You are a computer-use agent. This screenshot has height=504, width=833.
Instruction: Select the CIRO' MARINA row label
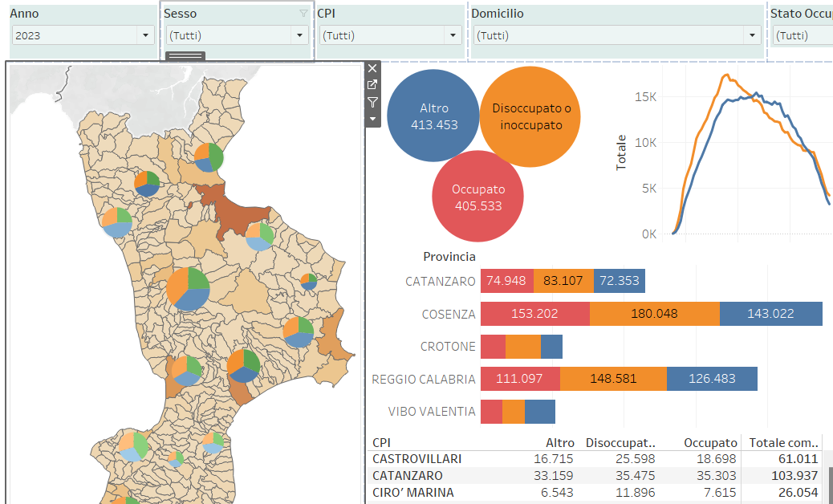[x=413, y=493]
